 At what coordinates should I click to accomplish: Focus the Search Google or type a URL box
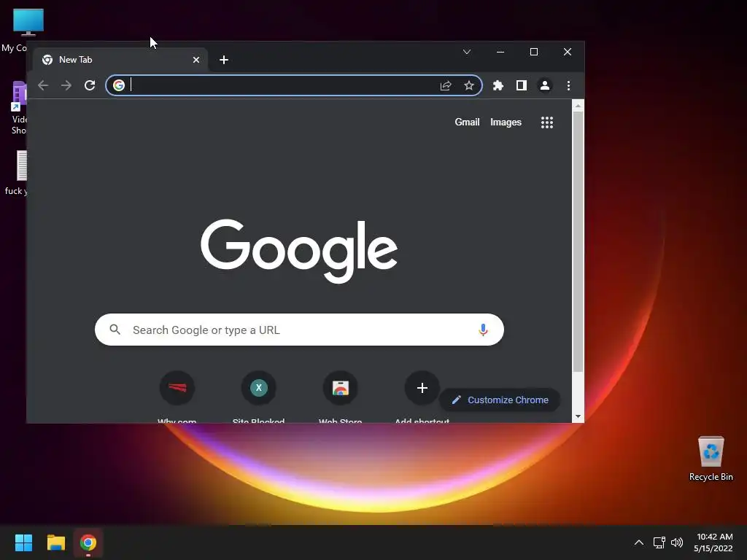click(299, 330)
